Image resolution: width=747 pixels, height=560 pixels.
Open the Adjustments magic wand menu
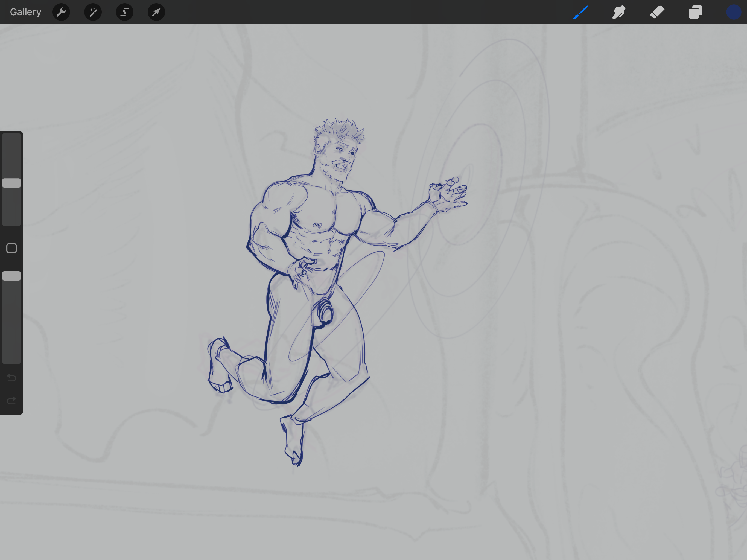click(93, 12)
